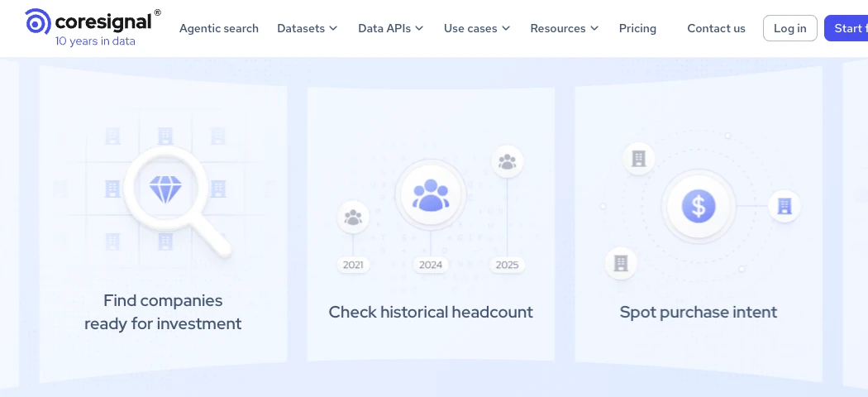Screen dimensions: 868x397
Task: Expand the Use cases chevron arrow
Action: pos(506,28)
